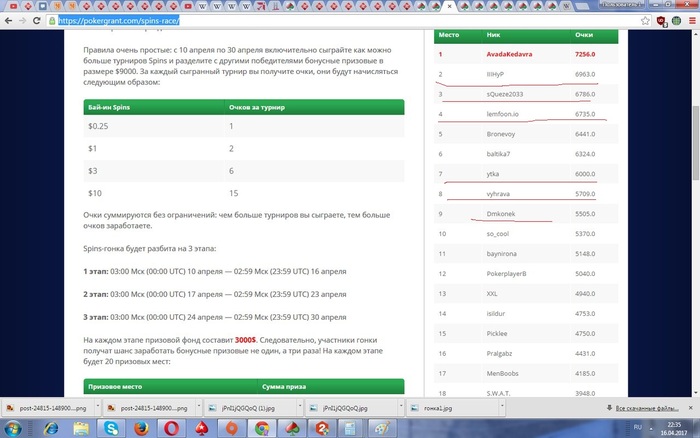Open Windows Explorer folder on taskbar
The image size is (700, 438).
click(81, 429)
